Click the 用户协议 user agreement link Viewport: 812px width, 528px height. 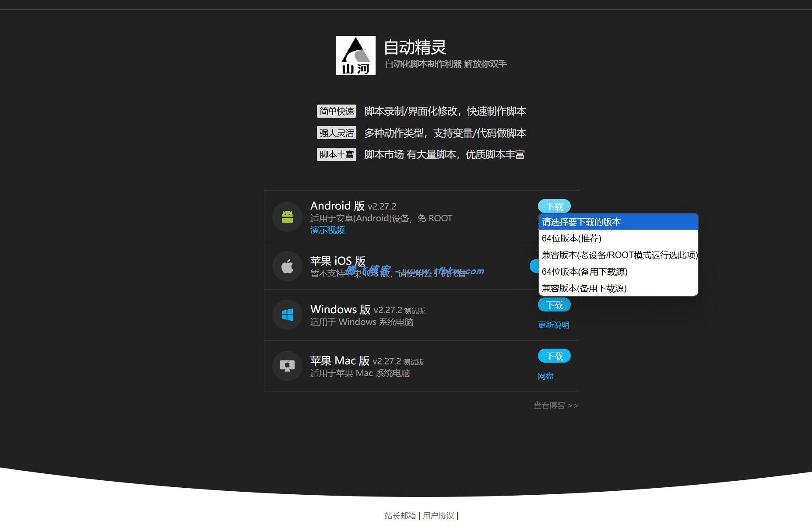pyautogui.click(x=439, y=516)
